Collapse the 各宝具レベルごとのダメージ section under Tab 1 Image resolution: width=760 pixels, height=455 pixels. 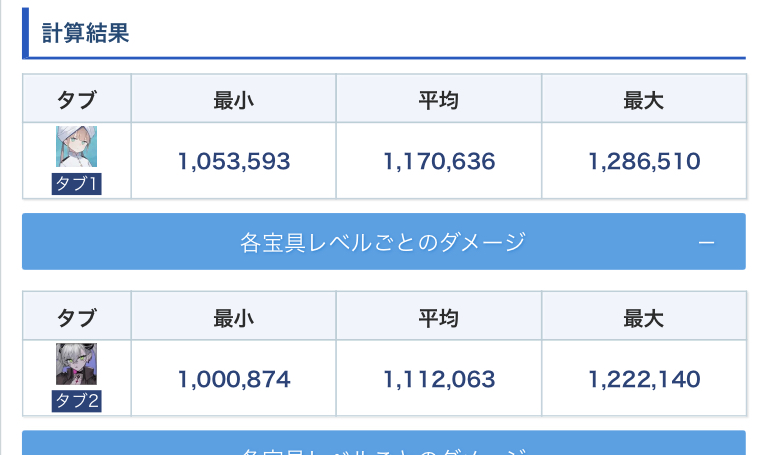[x=383, y=242]
